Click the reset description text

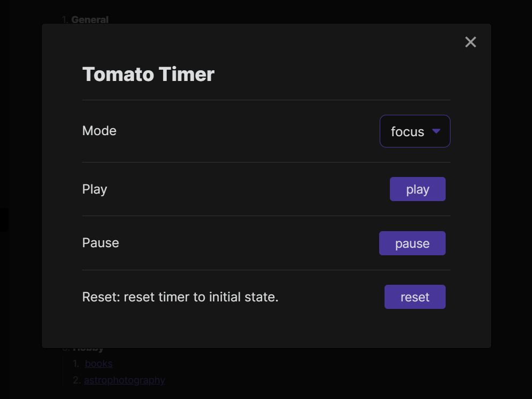click(x=180, y=297)
